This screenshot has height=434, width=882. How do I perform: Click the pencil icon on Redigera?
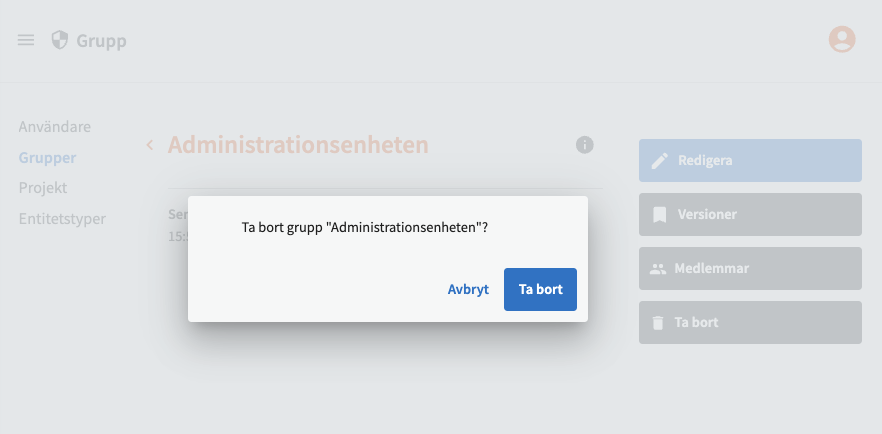pyautogui.click(x=659, y=160)
